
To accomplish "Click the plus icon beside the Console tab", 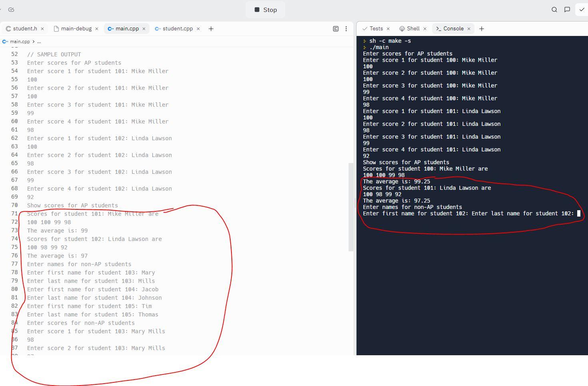I will point(481,28).
